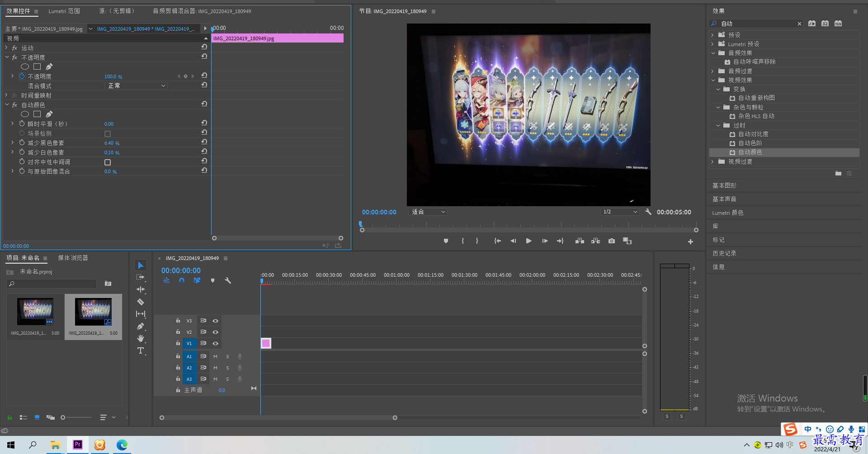The height and width of the screenshot is (454, 868).
Task: Expand Video Transitions folder in Effects
Action: click(712, 161)
